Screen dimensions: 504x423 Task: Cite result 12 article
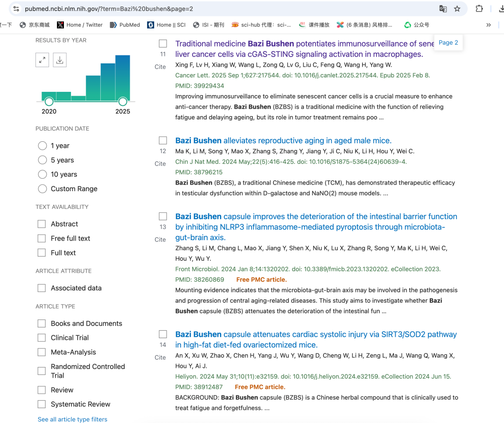coord(160,164)
